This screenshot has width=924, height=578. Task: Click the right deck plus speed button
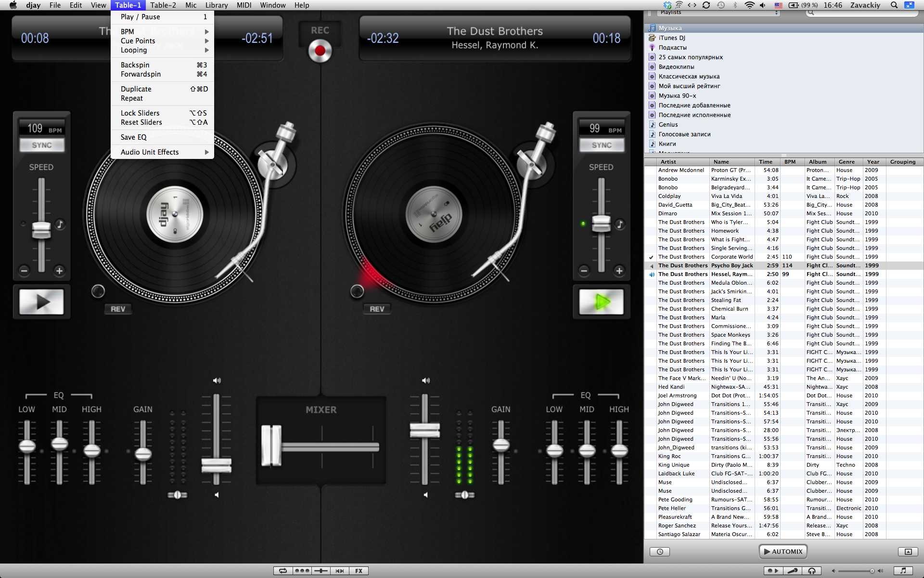[619, 271]
